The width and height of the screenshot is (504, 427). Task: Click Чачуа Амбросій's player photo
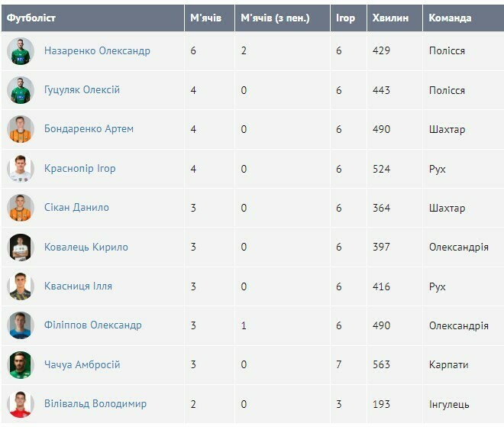pyautogui.click(x=21, y=365)
